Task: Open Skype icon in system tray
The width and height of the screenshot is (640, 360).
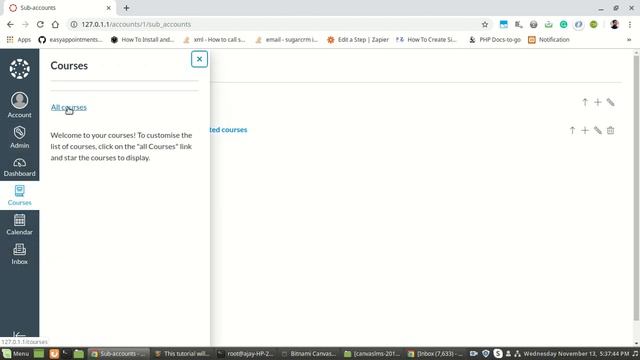Action: [x=498, y=353]
